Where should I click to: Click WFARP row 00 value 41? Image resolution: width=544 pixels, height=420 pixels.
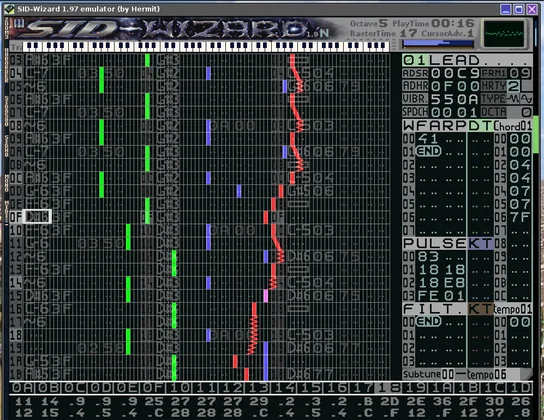pyautogui.click(x=428, y=139)
